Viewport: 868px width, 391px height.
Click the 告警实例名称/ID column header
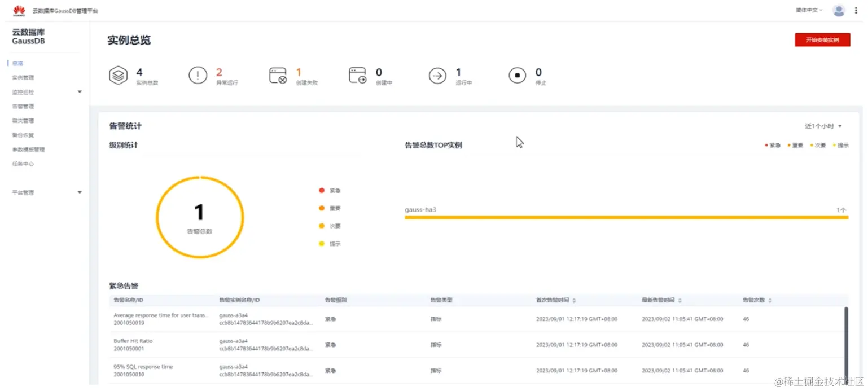tap(239, 301)
